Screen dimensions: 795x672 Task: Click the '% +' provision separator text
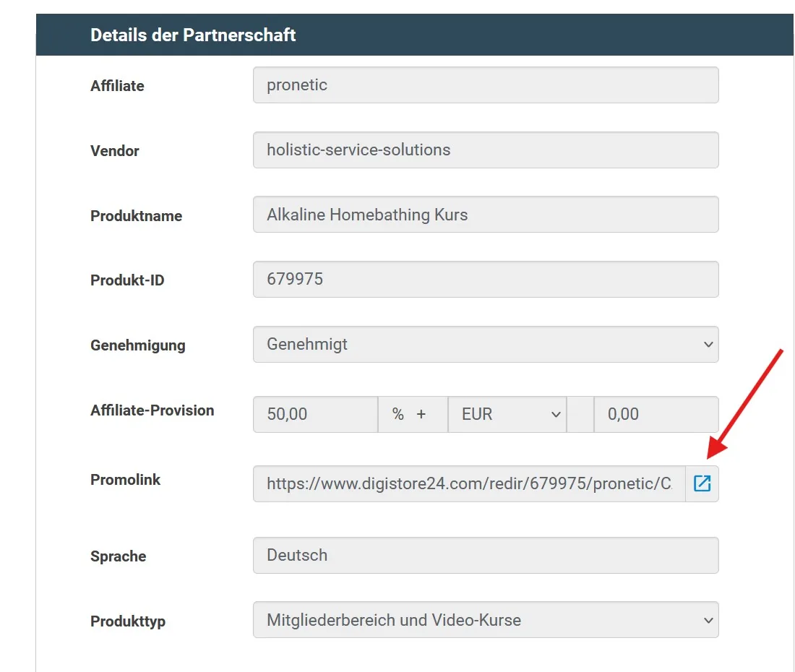pyautogui.click(x=409, y=414)
